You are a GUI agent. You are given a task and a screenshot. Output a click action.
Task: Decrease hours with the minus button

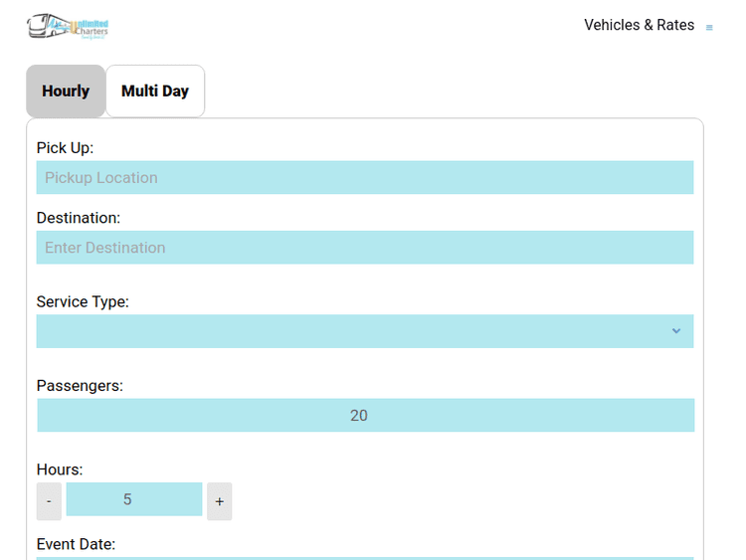[x=49, y=501]
